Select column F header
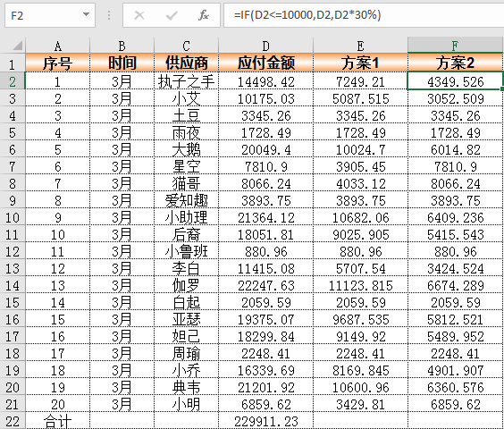 (x=455, y=46)
